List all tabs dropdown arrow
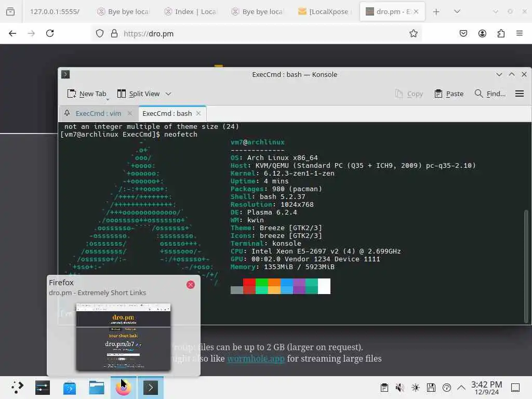The height and width of the screenshot is (399, 532). pyautogui.click(x=457, y=11)
